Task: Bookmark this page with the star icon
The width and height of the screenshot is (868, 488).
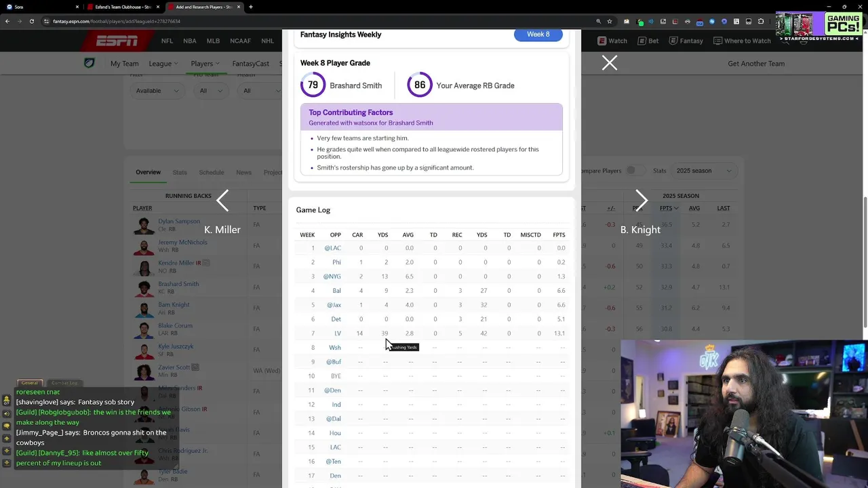Action: [610, 21]
